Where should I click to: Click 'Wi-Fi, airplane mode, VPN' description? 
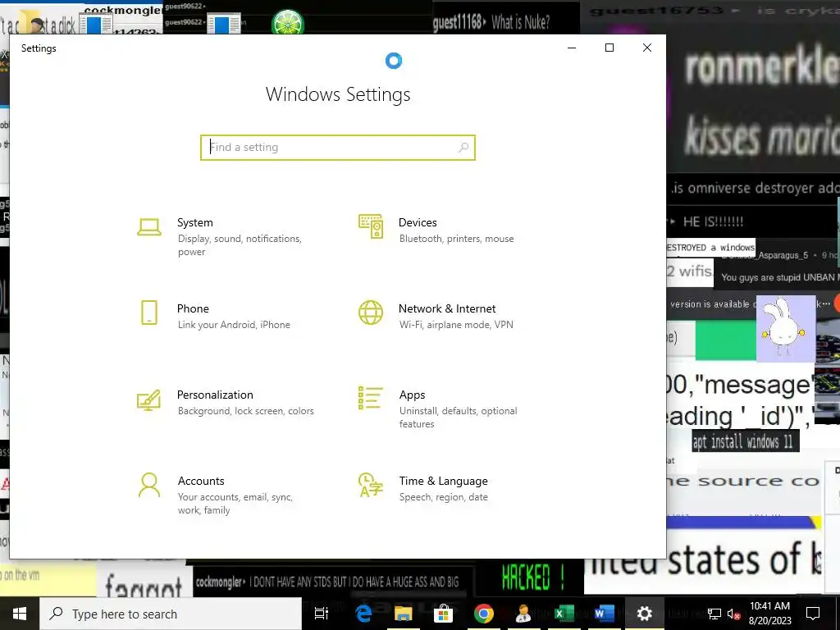(x=456, y=325)
